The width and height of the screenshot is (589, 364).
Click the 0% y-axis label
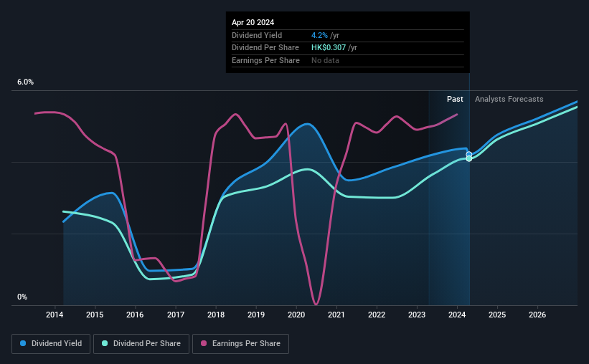(22, 297)
